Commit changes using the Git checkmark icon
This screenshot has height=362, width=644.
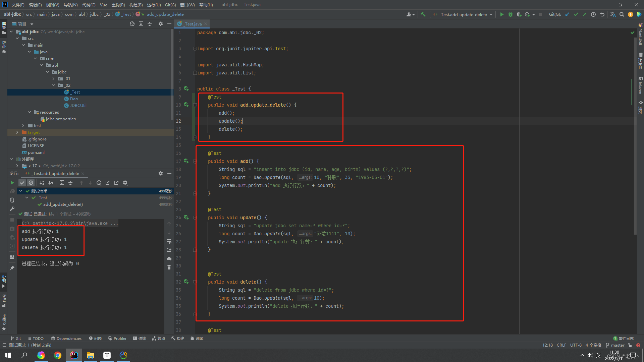coord(576,14)
